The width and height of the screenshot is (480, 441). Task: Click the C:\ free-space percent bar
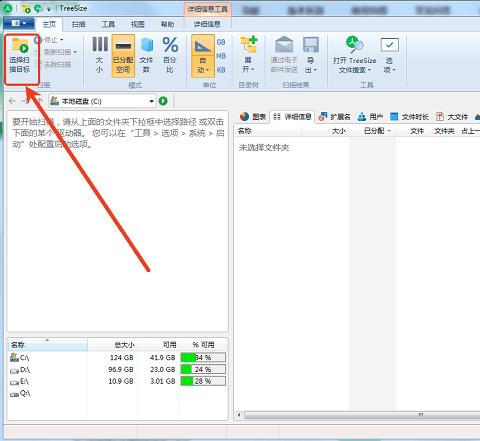pyautogui.click(x=203, y=358)
